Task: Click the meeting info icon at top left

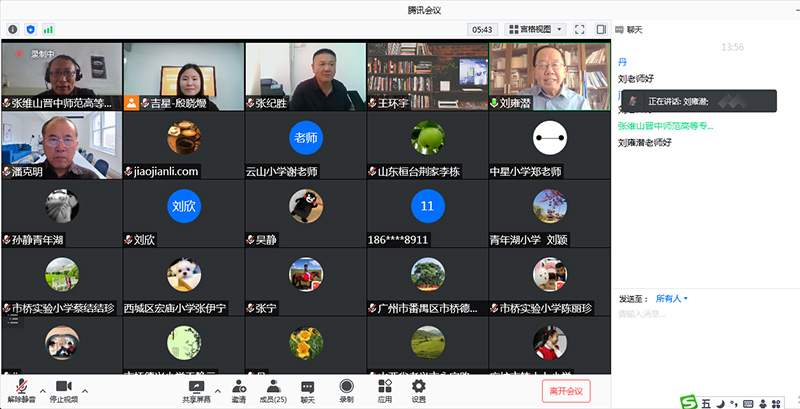Action: point(13,29)
